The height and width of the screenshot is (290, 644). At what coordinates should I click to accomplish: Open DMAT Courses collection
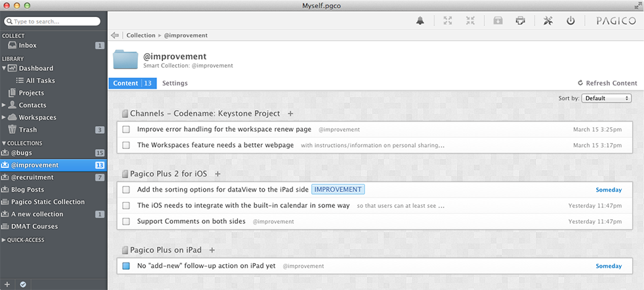pos(53,226)
